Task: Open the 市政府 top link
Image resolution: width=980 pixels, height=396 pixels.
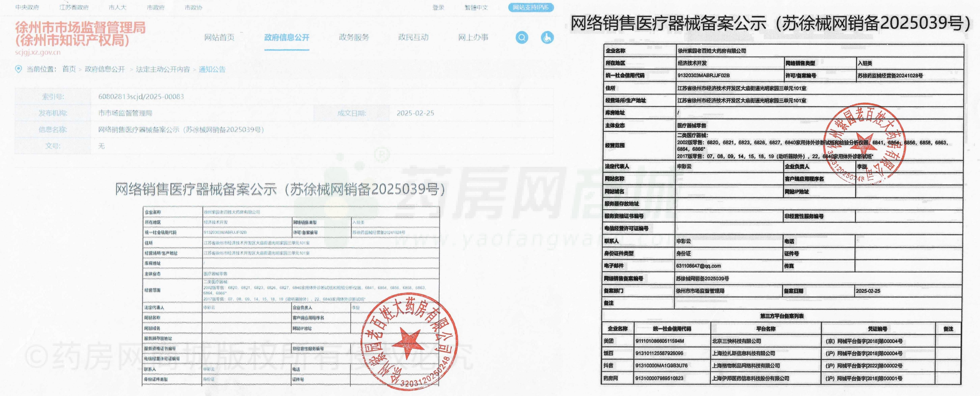Action: 156,8
